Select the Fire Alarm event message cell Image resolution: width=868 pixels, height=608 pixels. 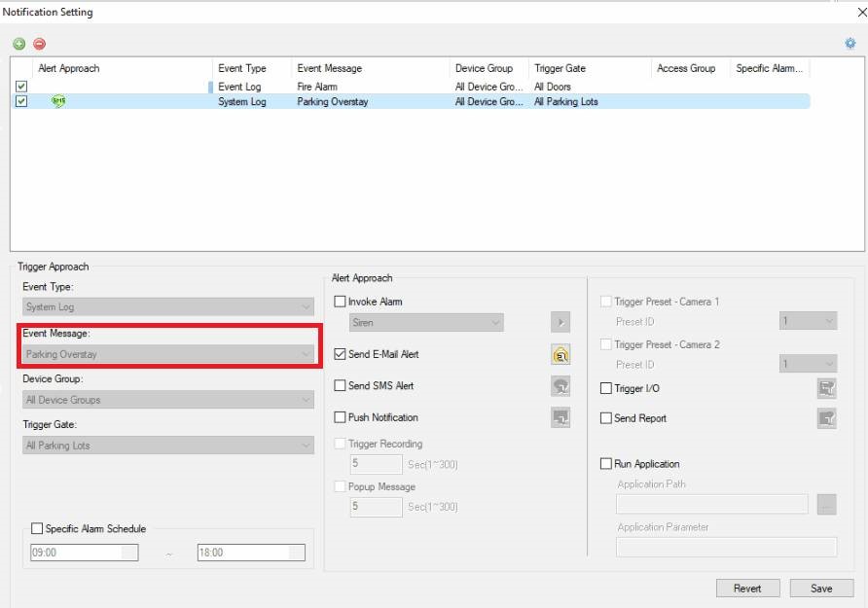point(317,87)
